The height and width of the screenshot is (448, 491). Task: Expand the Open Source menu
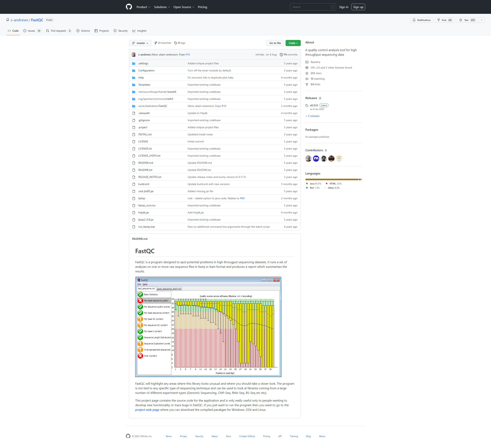pos(184,7)
